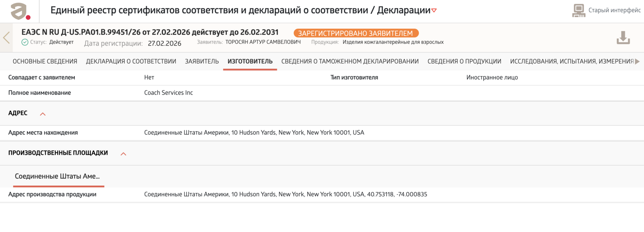Open the Основные сведения tab
Screen dimensions: 644x232
point(45,61)
